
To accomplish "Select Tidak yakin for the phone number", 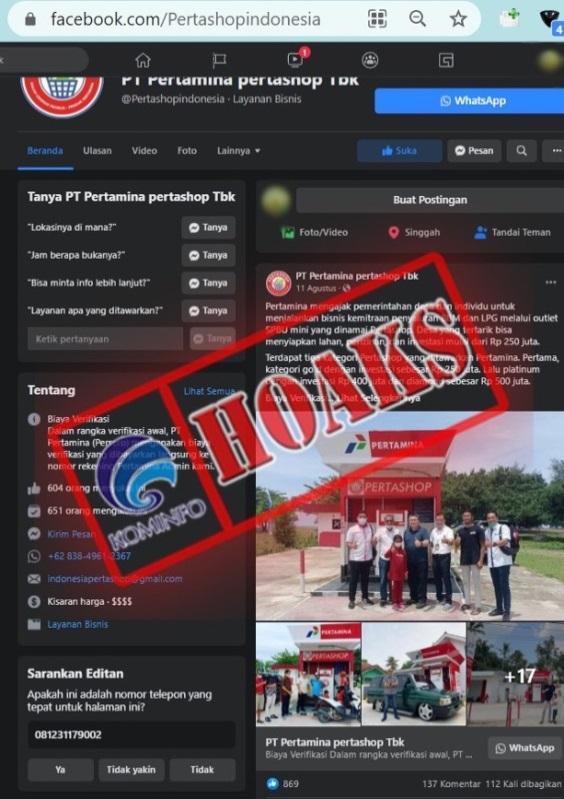I will point(131,769).
